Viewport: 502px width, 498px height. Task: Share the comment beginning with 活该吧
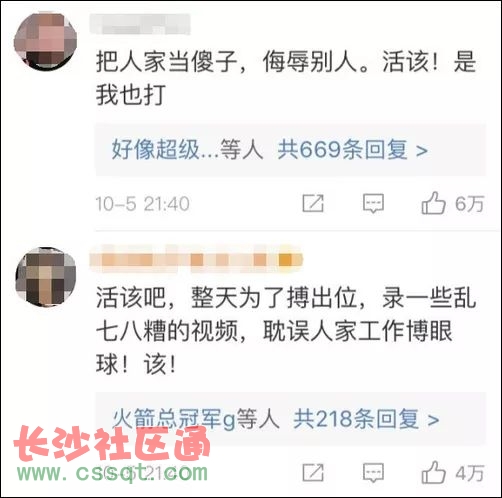313,472
